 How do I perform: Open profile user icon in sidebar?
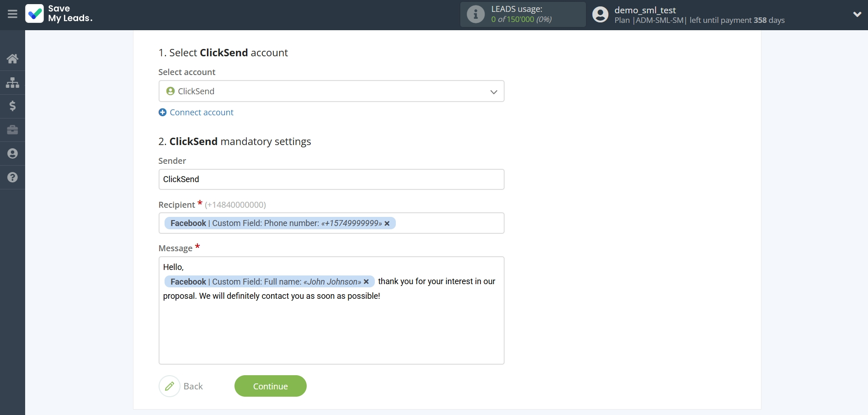12,154
